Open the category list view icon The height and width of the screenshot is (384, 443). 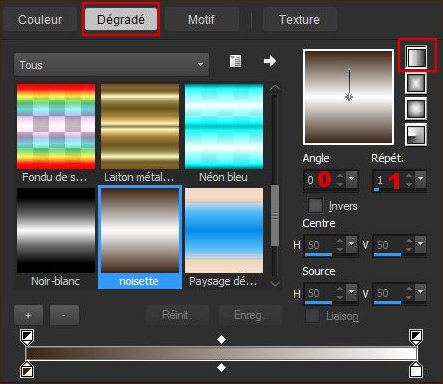tap(235, 61)
